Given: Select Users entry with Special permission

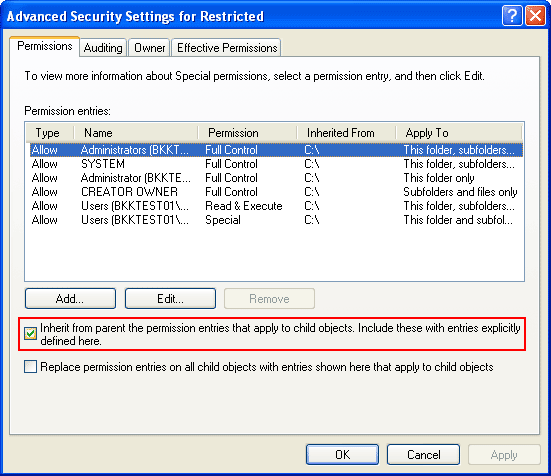Looking at the screenshot, I should point(276,220).
